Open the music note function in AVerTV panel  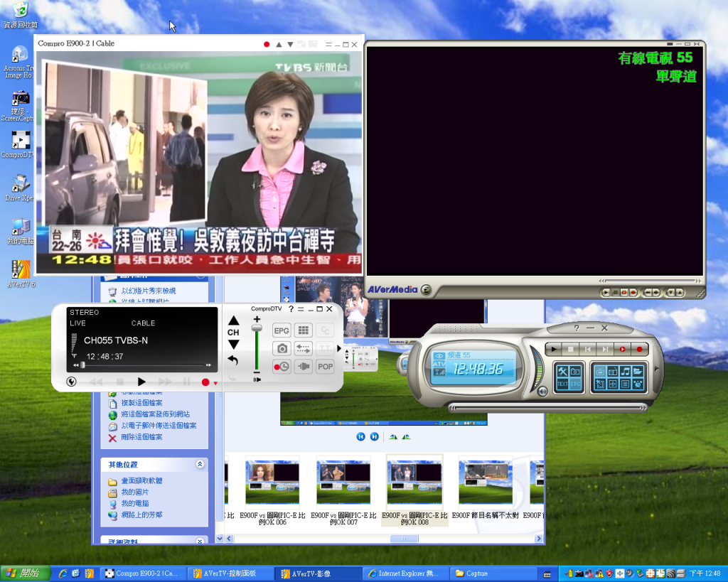point(625,371)
